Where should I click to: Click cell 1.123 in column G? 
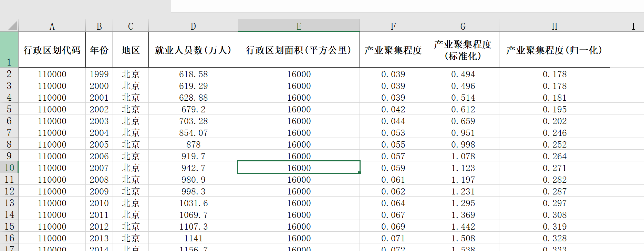coord(463,168)
